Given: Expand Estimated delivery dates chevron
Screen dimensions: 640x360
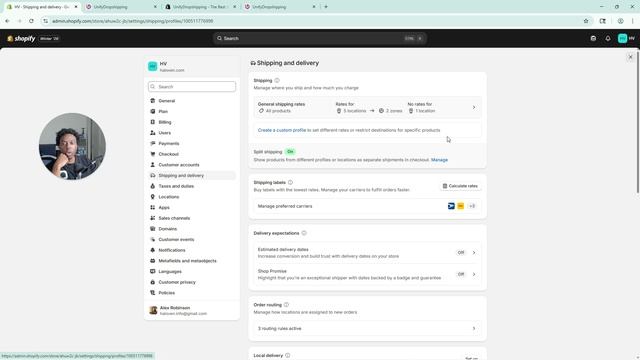Looking at the screenshot, I should pyautogui.click(x=474, y=253).
